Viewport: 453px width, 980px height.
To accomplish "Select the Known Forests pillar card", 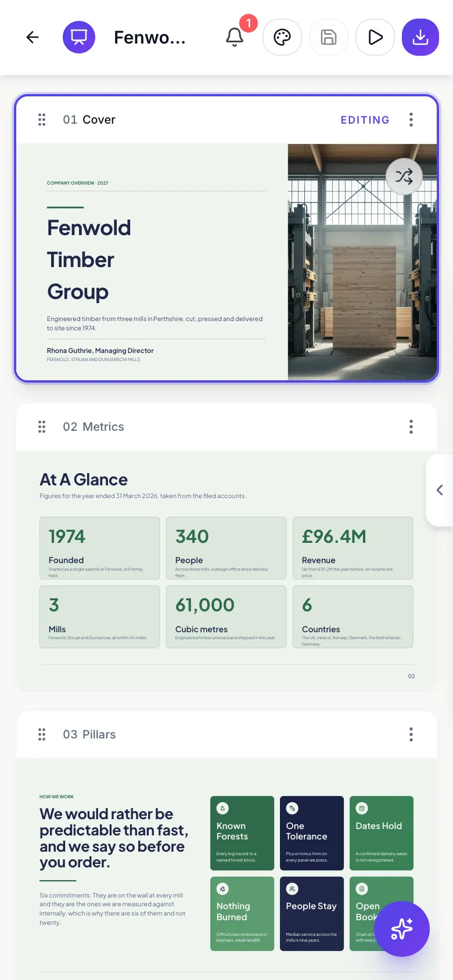I will pos(242,833).
